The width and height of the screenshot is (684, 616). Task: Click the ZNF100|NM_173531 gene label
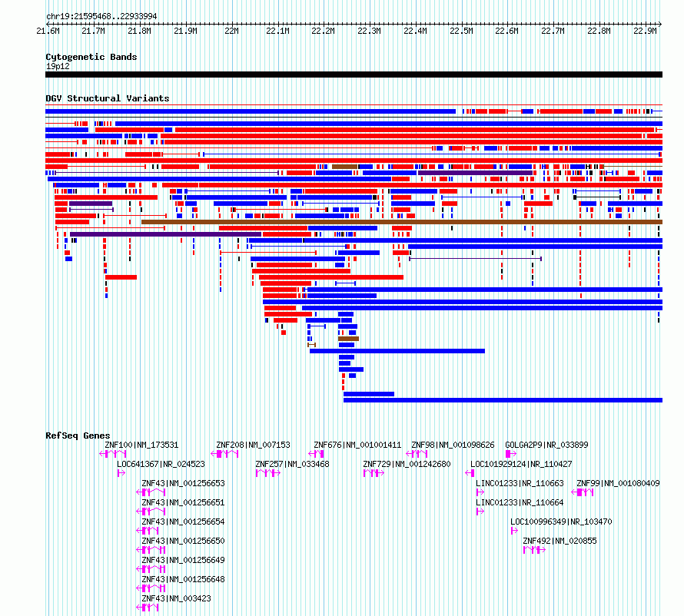click(x=141, y=445)
